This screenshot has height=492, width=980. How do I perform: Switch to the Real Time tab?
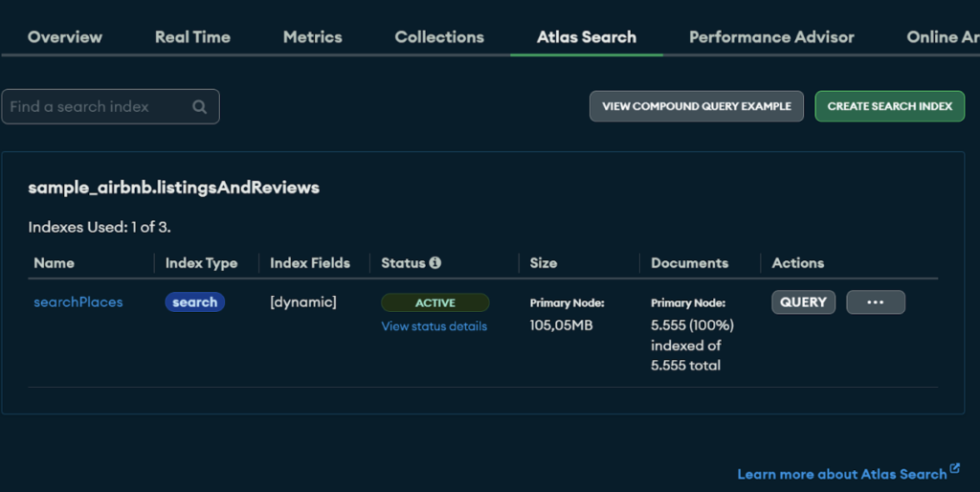pos(192,37)
